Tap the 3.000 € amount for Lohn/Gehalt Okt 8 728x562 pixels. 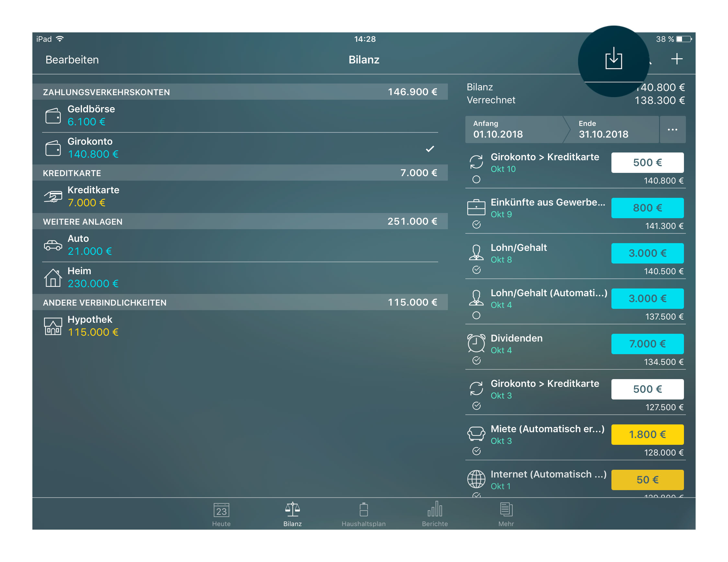647,253
